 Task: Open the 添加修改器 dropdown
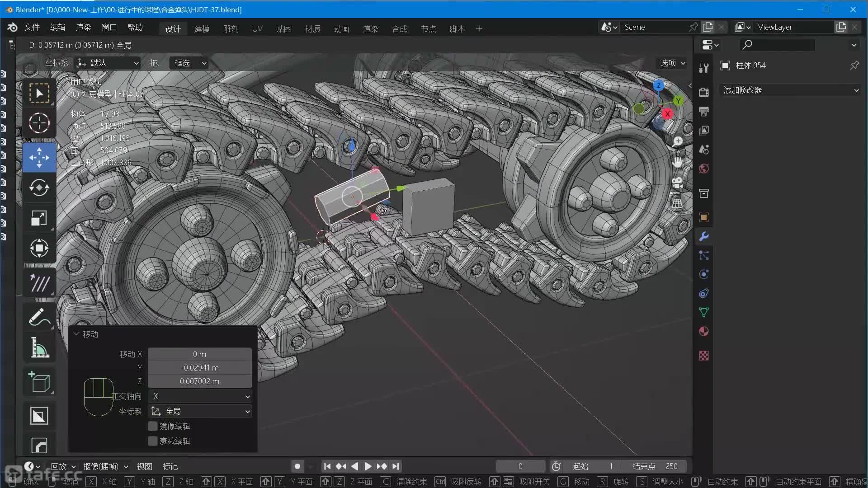point(790,90)
